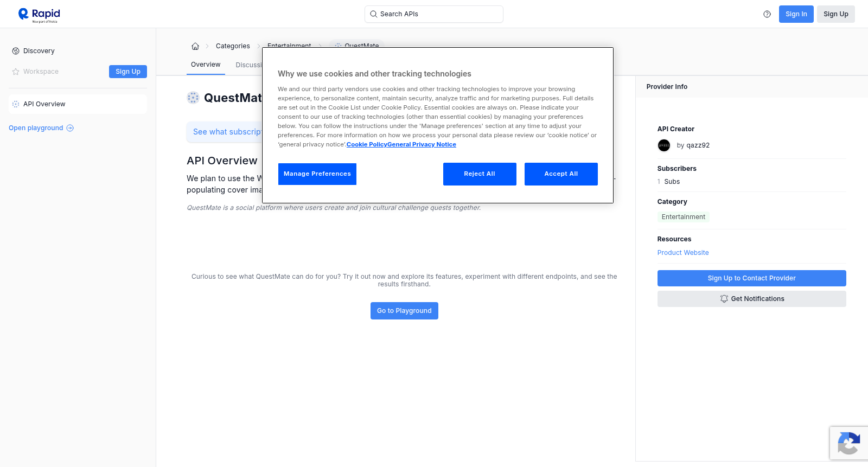Screen dimensions: 868x467
Task: Click the Open playground arrow icon
Action: click(70, 128)
